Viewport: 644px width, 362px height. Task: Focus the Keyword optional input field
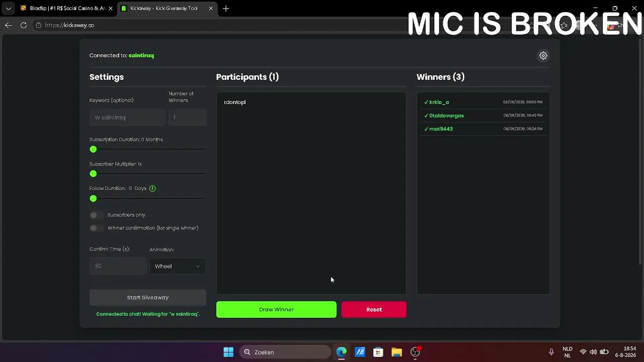(x=127, y=117)
